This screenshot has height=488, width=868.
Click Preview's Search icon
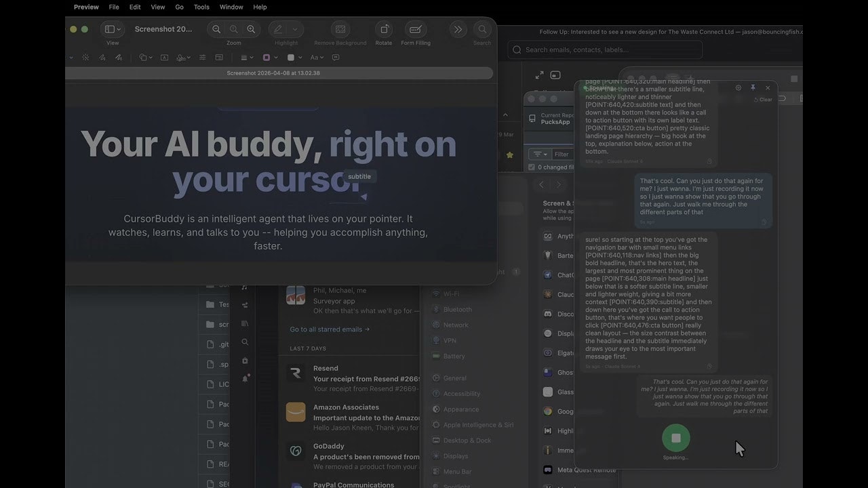click(482, 28)
